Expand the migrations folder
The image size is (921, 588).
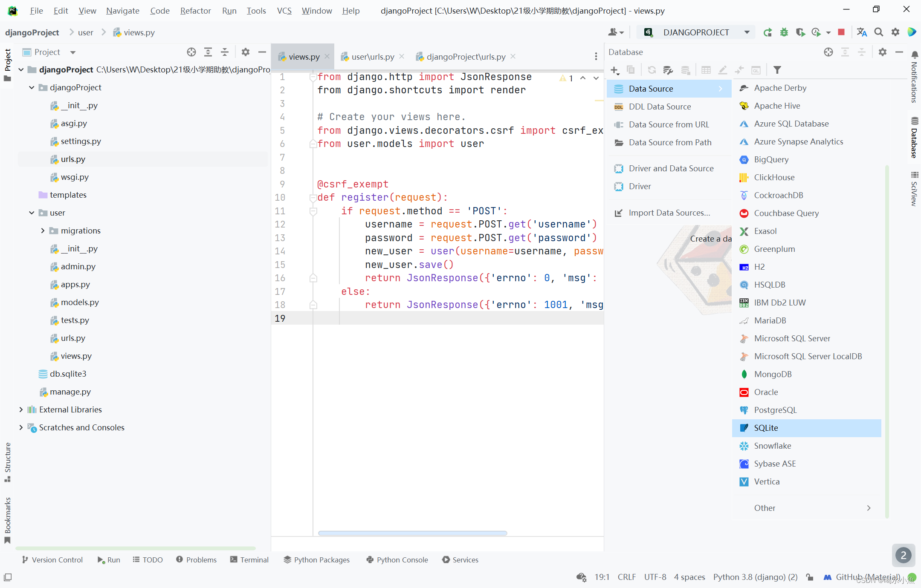[43, 231]
